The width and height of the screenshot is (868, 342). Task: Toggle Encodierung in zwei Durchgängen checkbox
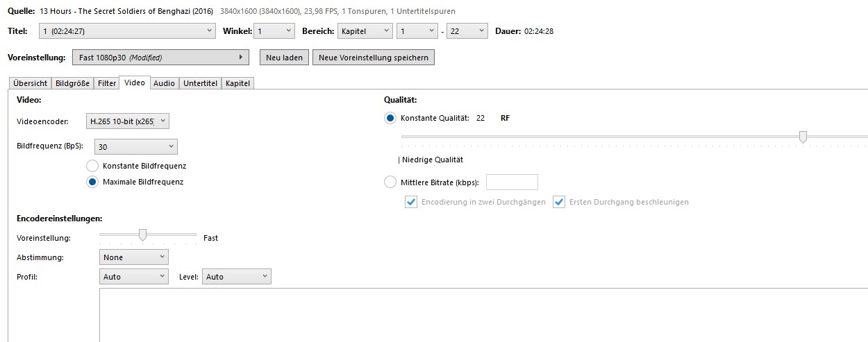[410, 202]
